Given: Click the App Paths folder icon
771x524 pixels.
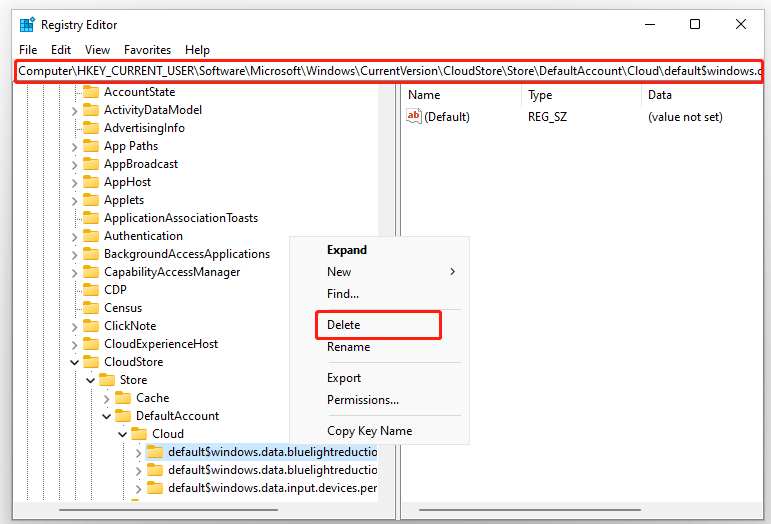Looking at the screenshot, I should [91, 146].
